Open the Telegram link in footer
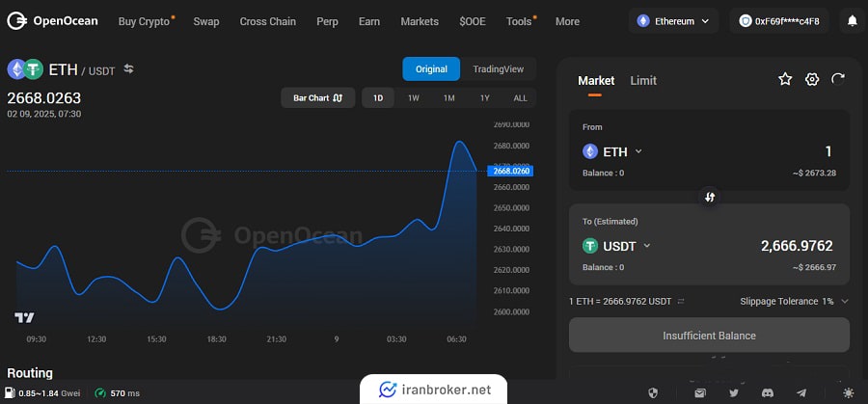Viewport: 868px width, 404px height. pyautogui.click(x=801, y=393)
